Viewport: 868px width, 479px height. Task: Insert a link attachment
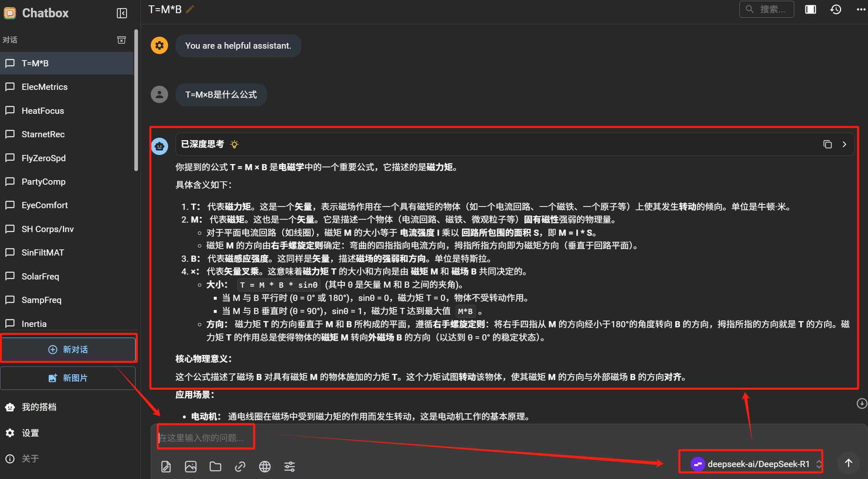point(240,466)
